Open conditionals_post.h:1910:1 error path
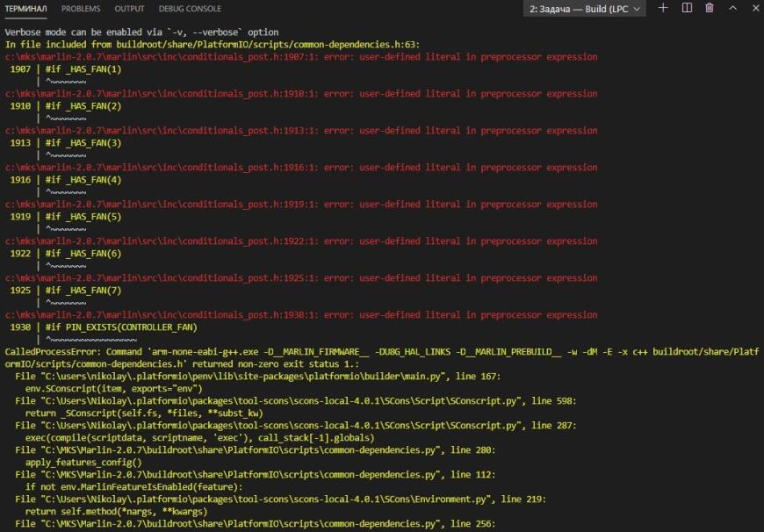 pyautogui.click(x=162, y=94)
